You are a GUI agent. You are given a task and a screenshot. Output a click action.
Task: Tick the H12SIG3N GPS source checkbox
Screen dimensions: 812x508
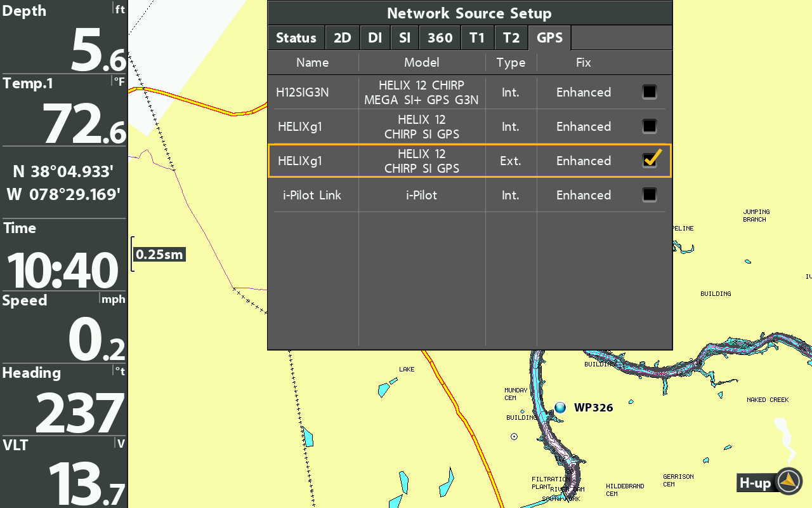coord(649,92)
